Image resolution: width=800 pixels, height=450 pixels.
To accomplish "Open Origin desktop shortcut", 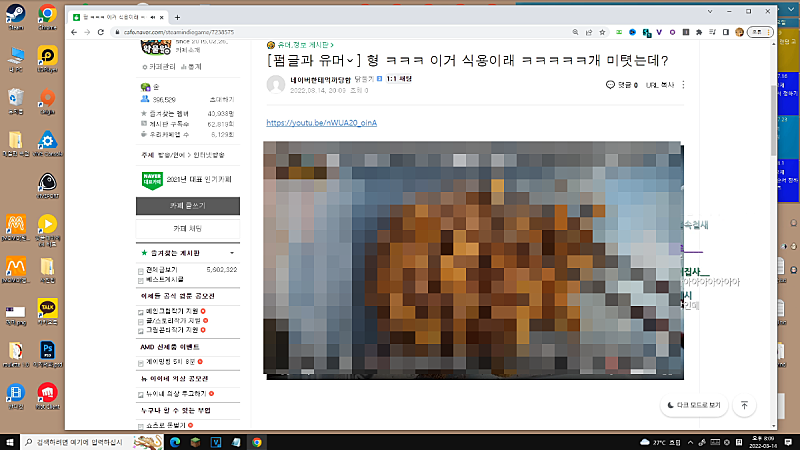I will coord(47,101).
